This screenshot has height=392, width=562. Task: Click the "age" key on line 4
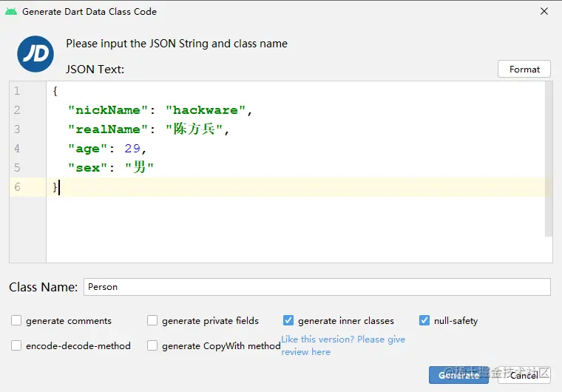[x=88, y=149]
